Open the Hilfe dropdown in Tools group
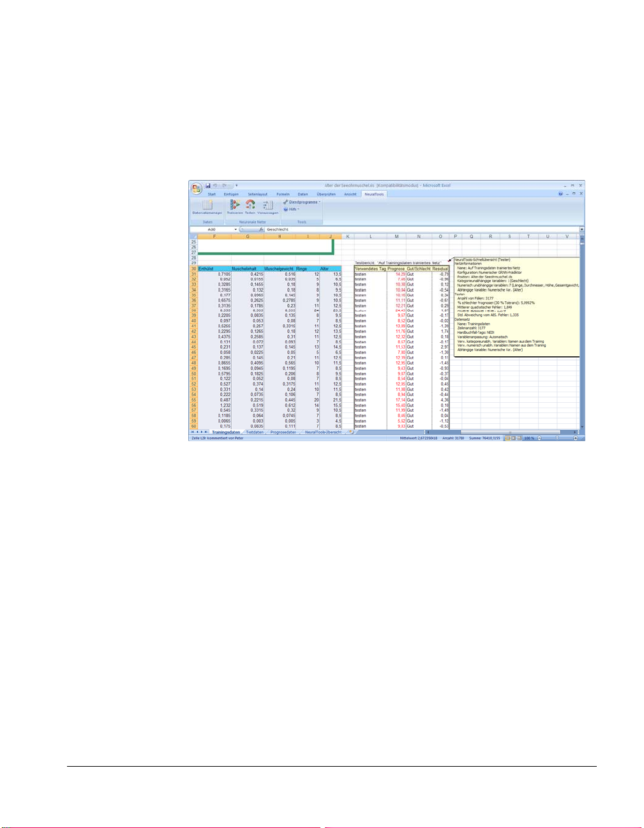Image resolution: width=644 pixels, height=828 pixels. (x=291, y=209)
